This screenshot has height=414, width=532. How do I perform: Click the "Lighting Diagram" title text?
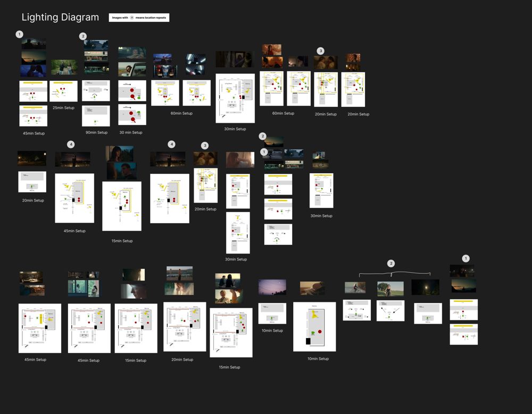coord(60,18)
